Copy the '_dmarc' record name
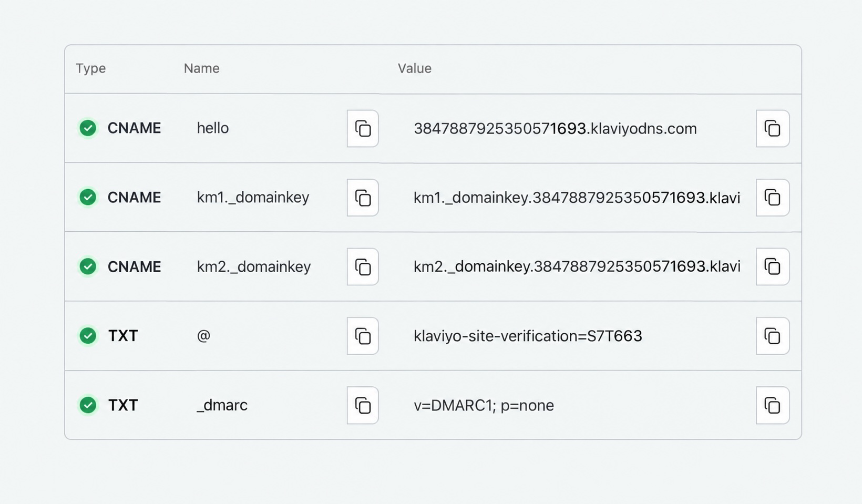The image size is (862, 504). coord(363,405)
